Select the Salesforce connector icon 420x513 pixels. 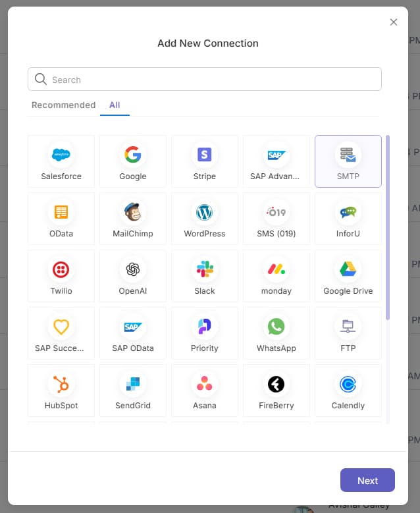[x=61, y=154]
